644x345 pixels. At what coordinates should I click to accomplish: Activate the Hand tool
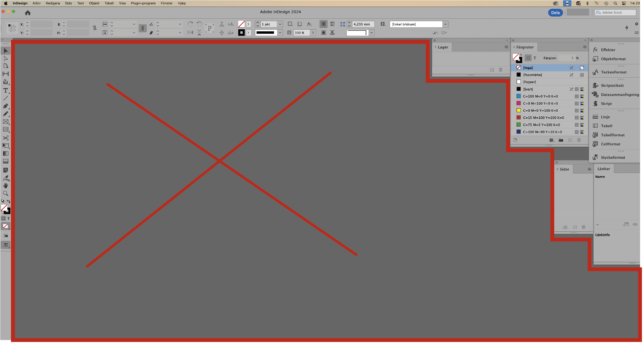pyautogui.click(x=6, y=186)
